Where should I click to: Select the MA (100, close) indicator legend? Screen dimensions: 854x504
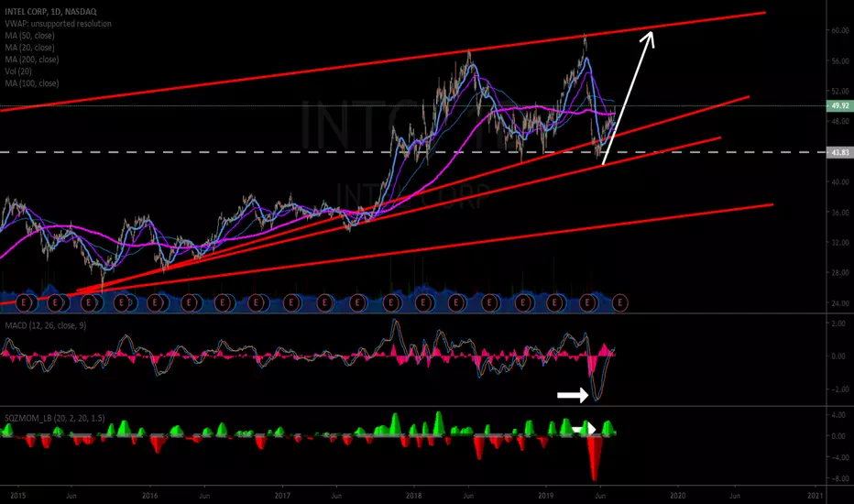pos(31,83)
